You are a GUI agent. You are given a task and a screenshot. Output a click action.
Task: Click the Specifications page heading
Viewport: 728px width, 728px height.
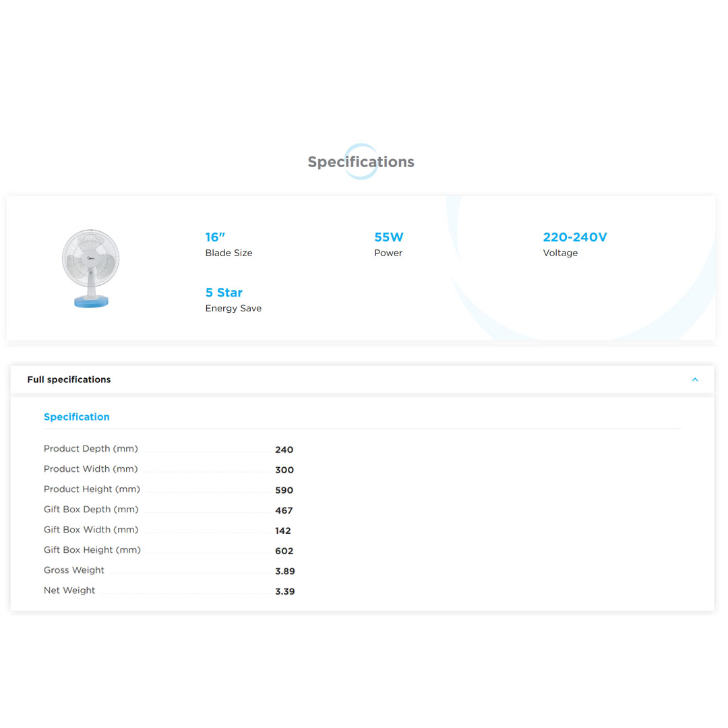pos(361,162)
